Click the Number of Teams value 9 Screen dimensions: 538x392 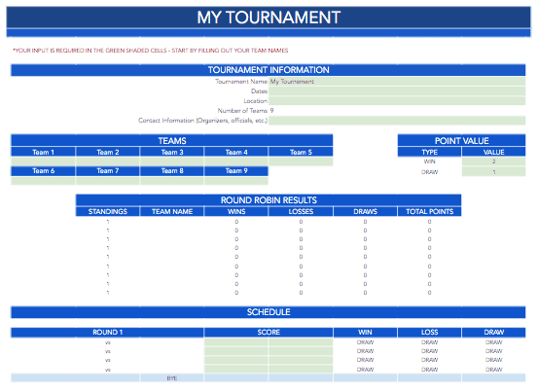(271, 111)
